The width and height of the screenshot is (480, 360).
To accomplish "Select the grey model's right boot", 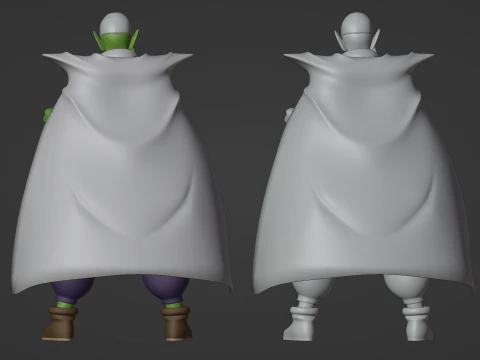I will [x=418, y=324].
